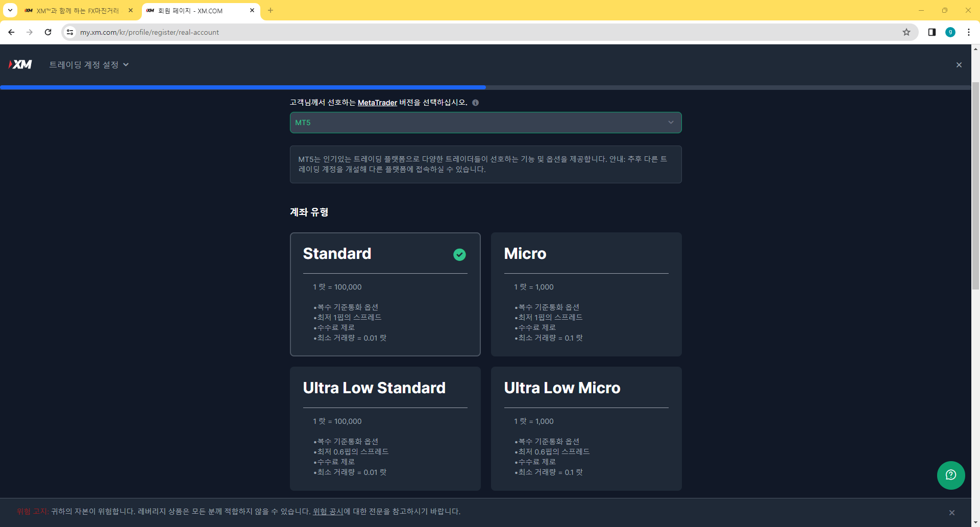Expand the trading account settings menu

[89, 65]
